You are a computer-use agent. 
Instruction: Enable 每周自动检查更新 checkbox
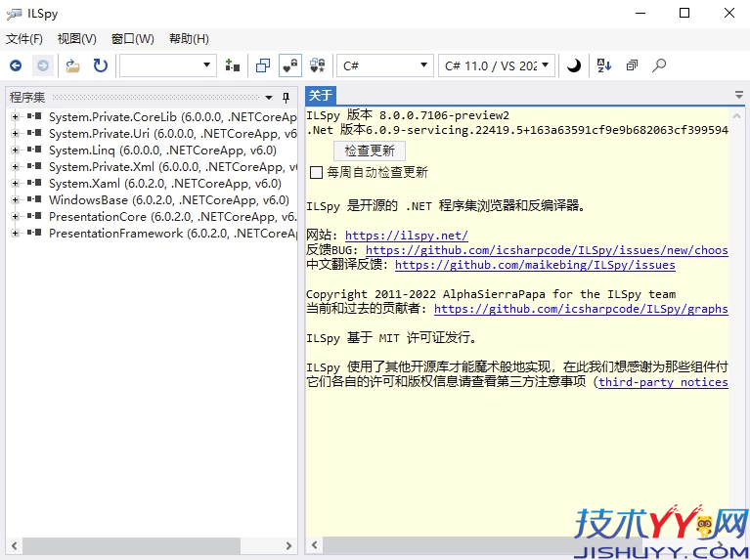point(316,172)
